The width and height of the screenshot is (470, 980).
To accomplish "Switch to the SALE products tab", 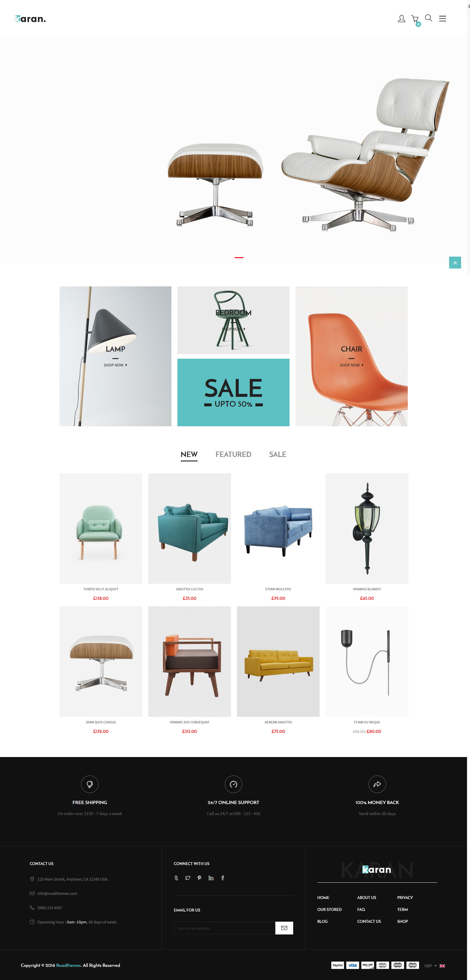I will (278, 454).
